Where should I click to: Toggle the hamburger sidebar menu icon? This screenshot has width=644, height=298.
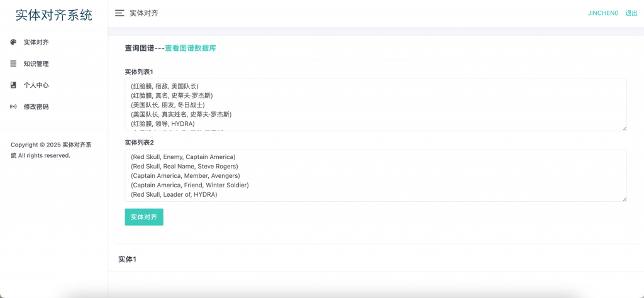119,13
